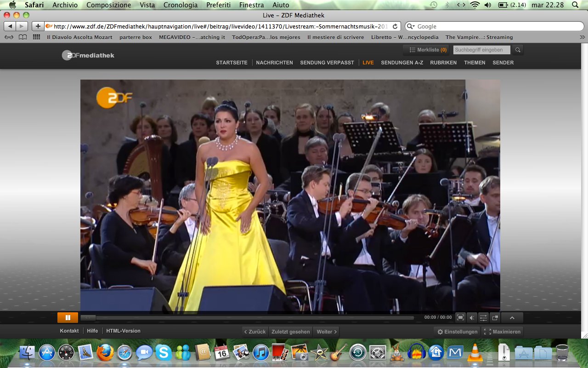The image size is (588, 368).
Task: Show all bookmarks book icon
Action: [23, 37]
